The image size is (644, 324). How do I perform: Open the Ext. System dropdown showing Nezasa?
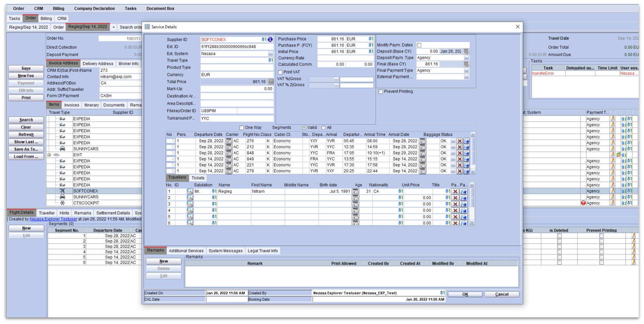[271, 54]
